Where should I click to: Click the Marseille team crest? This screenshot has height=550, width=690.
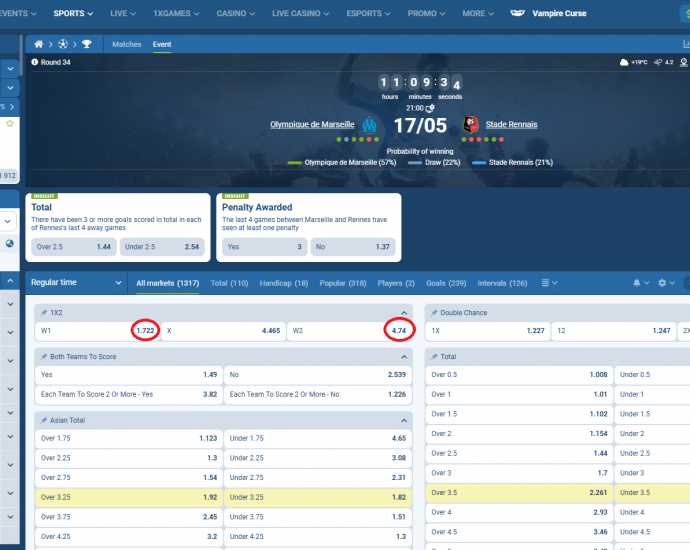tap(369, 125)
